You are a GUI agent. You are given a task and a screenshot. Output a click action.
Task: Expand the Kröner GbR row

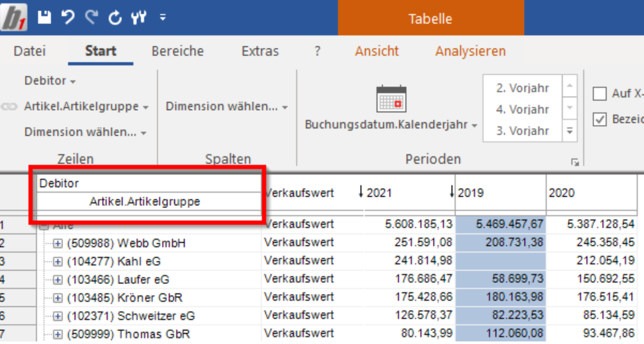coord(58,298)
